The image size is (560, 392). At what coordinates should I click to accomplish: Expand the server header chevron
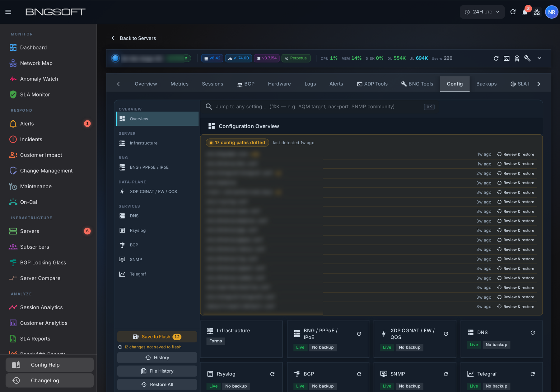[x=539, y=58]
